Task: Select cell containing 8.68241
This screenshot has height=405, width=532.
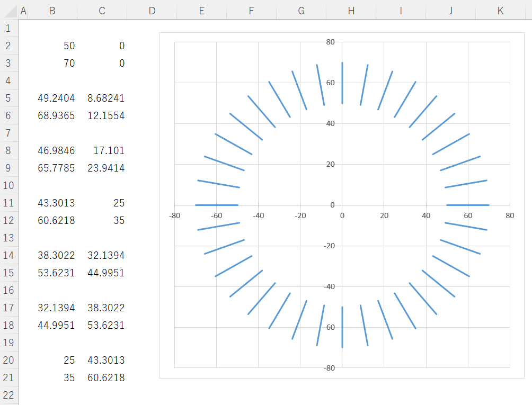Action: 102,98
